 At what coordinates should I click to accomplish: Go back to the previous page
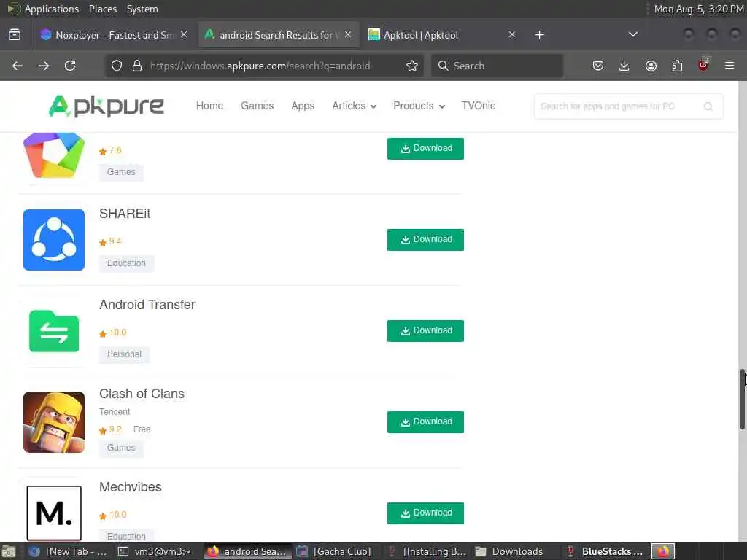point(18,66)
